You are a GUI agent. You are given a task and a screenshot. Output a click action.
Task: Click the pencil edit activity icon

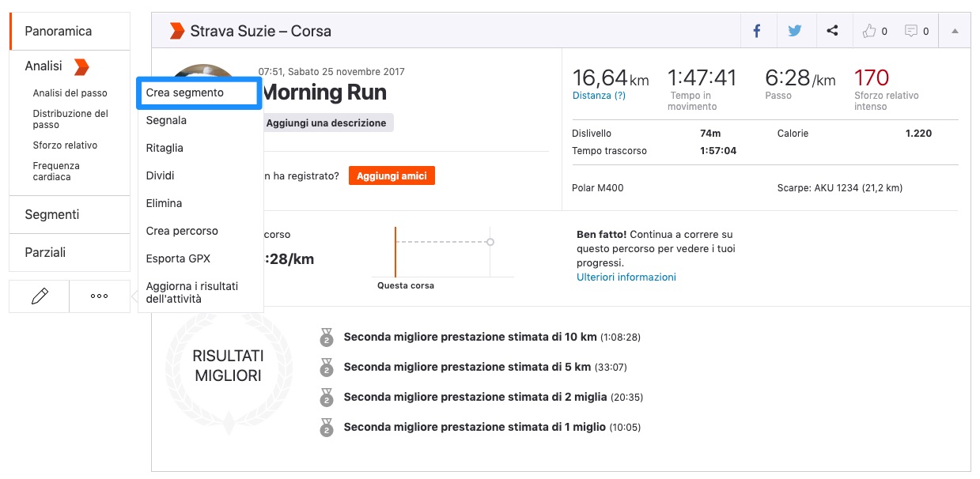40,296
